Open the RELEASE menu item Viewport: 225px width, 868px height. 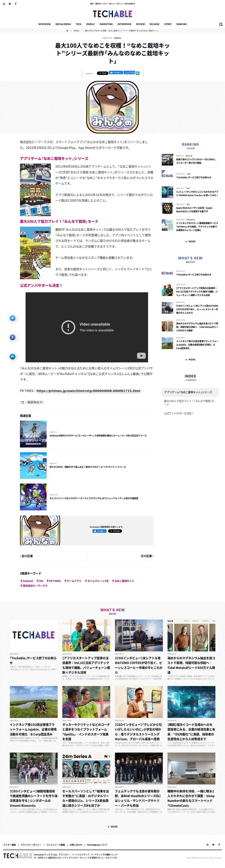click(155, 24)
